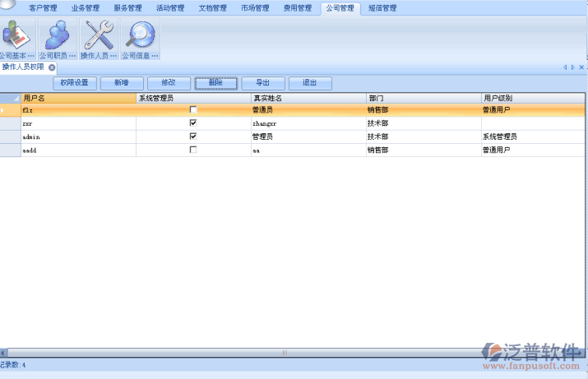Sort by 用户级别 column header
The width and height of the screenshot is (588, 379).
coord(533,98)
